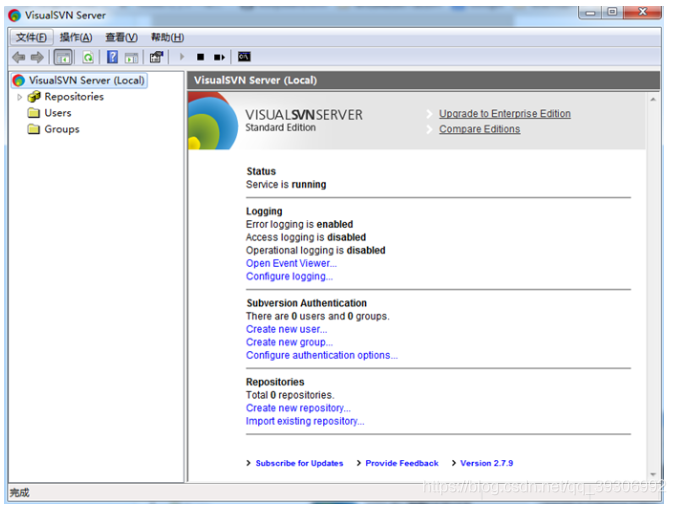676x505 pixels.
Task: Close the VisualSVN Server window
Action: [642, 12]
